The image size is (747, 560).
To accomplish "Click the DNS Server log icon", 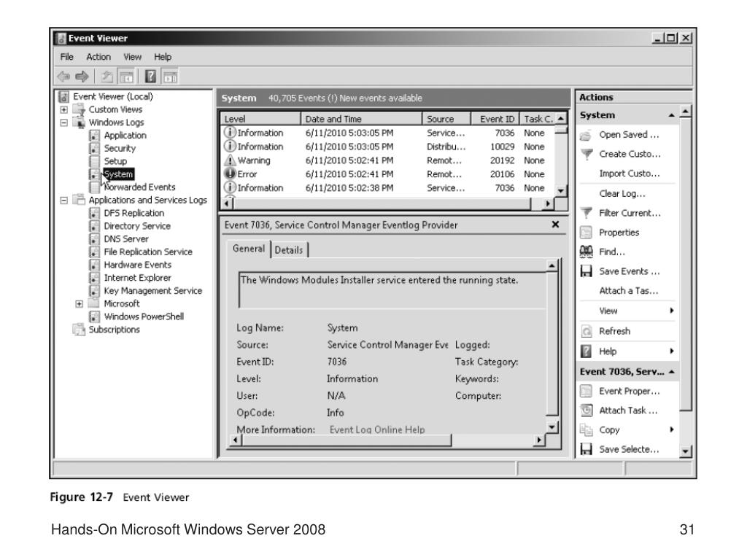I will 94,239.
